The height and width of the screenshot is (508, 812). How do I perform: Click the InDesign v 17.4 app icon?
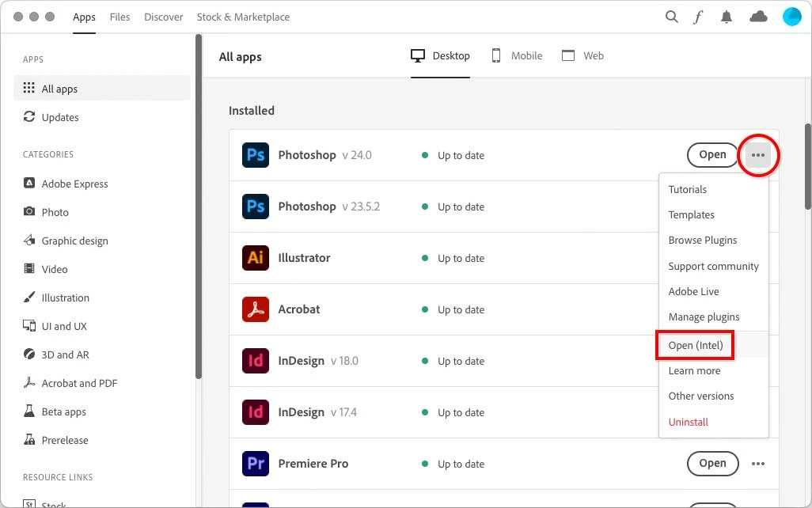[x=256, y=411]
